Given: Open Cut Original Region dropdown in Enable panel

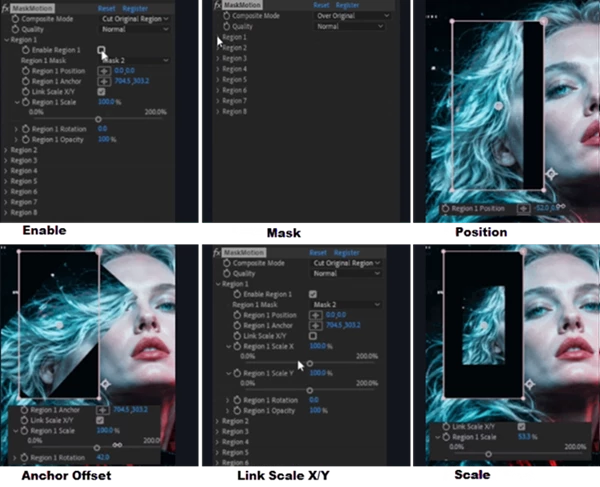Looking at the screenshot, I should (135, 19).
